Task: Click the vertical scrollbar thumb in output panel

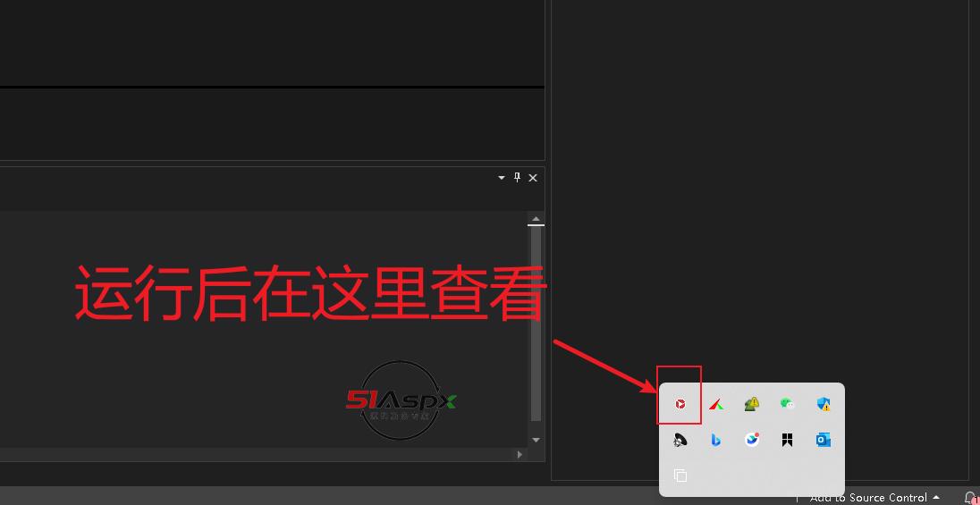Action: coord(536,324)
